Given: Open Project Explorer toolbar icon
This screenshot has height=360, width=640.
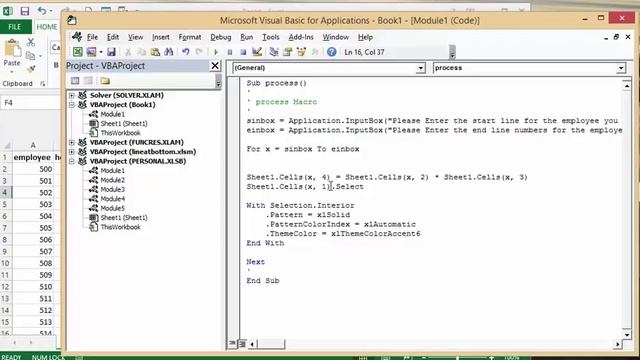Looking at the screenshot, I should 274,52.
